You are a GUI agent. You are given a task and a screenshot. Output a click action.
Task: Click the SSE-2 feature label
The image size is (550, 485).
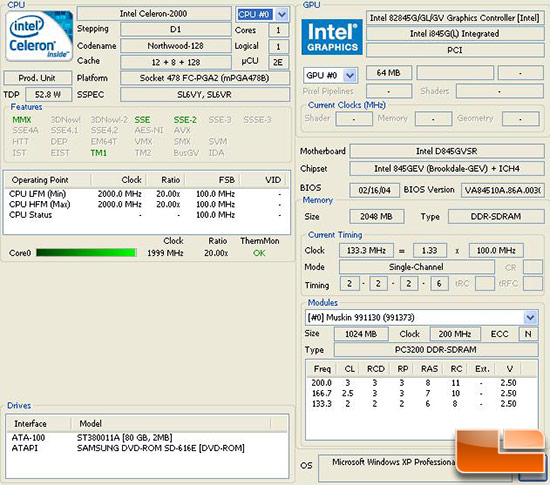[x=185, y=120]
